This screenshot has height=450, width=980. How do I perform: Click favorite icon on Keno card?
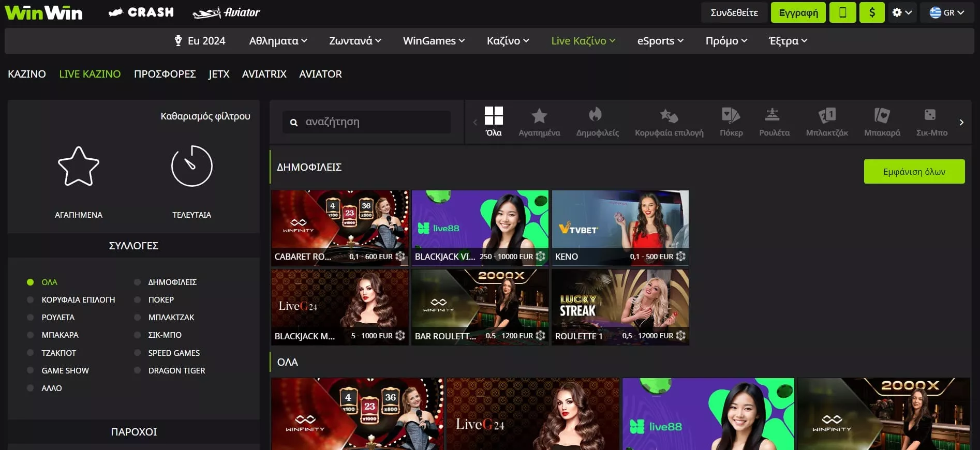pos(681,257)
